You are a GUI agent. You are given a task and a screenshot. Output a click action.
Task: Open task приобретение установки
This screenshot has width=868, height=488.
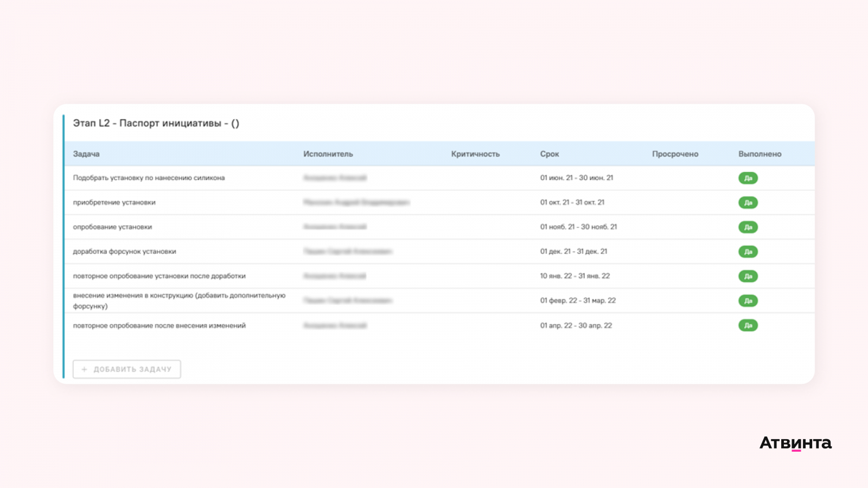tap(114, 202)
